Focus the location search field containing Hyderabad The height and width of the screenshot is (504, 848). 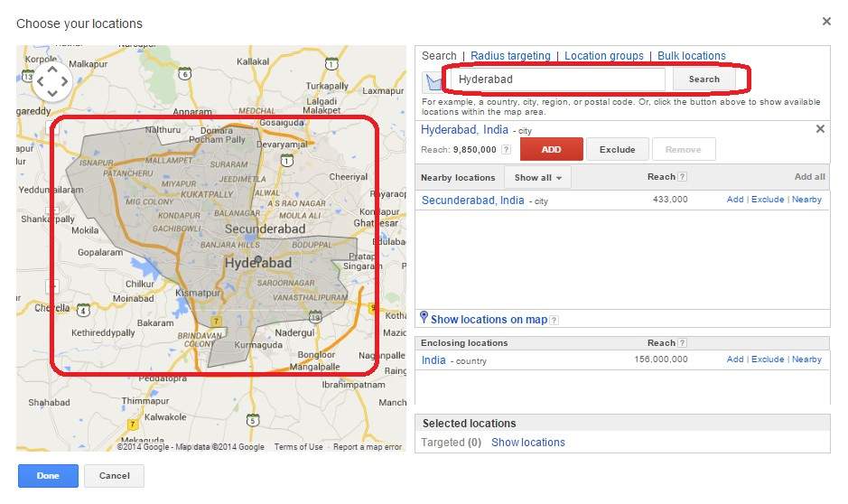click(x=558, y=79)
